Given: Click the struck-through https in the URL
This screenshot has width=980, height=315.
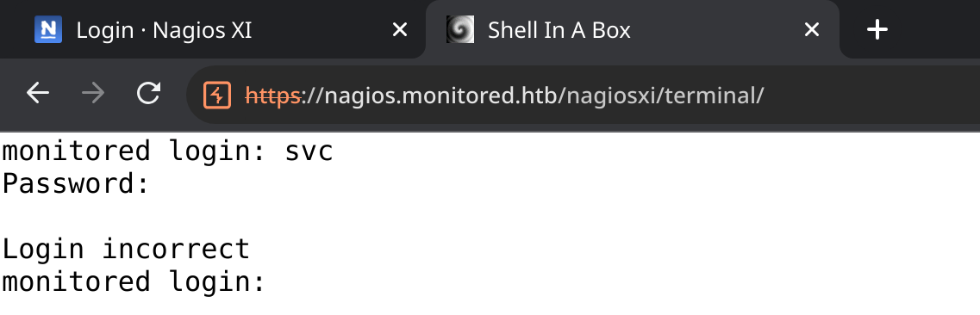Looking at the screenshot, I should pyautogui.click(x=273, y=96).
